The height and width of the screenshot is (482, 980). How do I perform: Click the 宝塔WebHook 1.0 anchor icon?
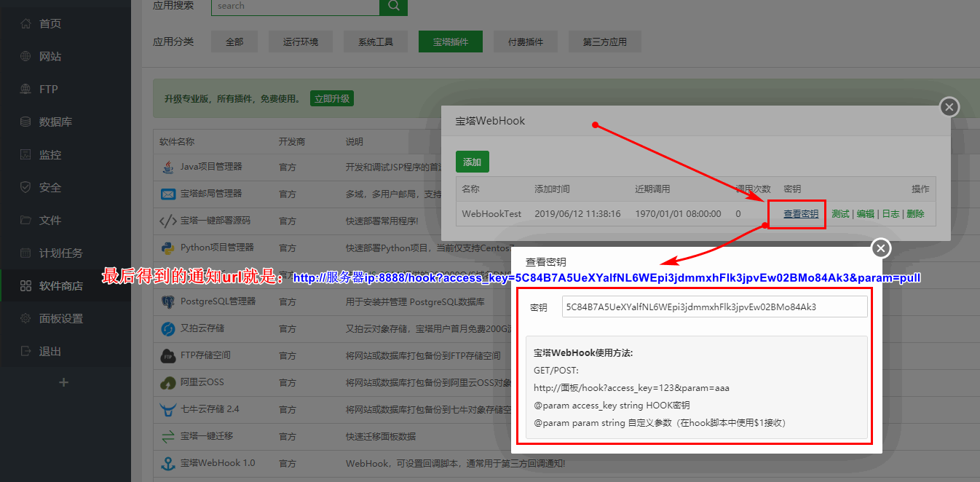click(167, 463)
